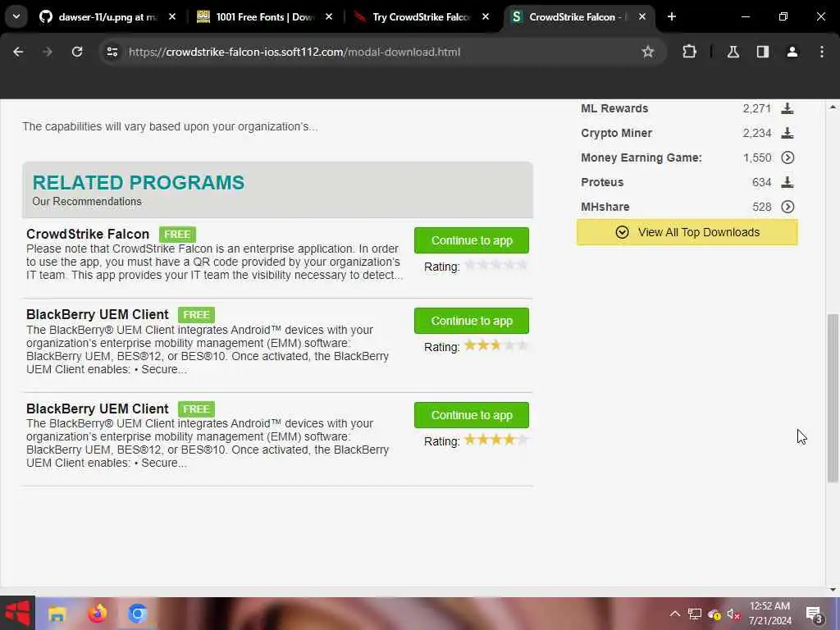Click the three-star BlackBerry rating
840x630 pixels.
[496, 345]
